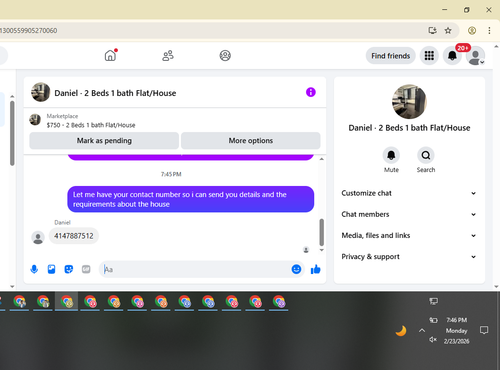Click the Daniel sender name label

[x=62, y=222]
